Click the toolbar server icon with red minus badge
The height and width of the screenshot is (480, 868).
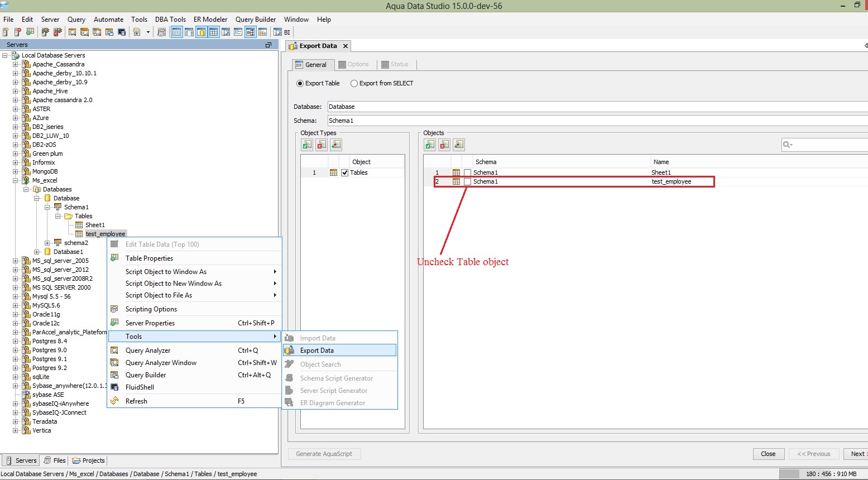click(x=18, y=32)
